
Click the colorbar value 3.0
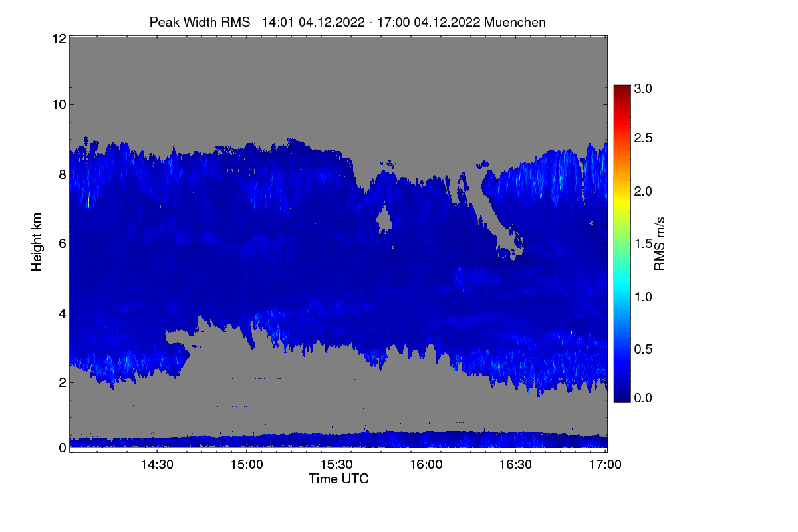[642, 88]
